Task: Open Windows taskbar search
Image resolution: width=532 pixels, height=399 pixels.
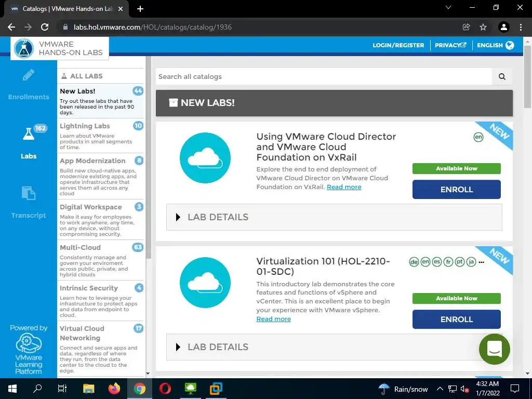Action: tap(37, 389)
